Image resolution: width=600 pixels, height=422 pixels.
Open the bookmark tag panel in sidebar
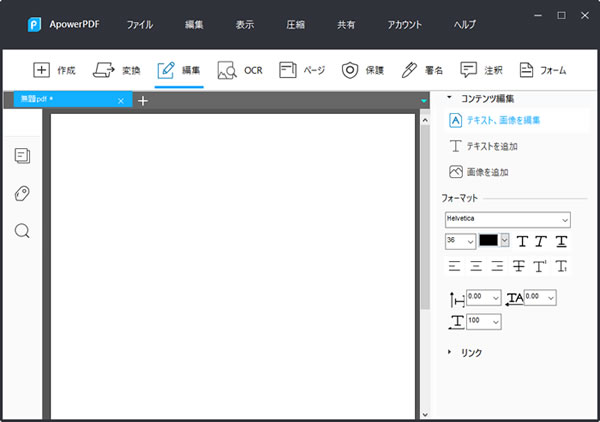pos(22,193)
